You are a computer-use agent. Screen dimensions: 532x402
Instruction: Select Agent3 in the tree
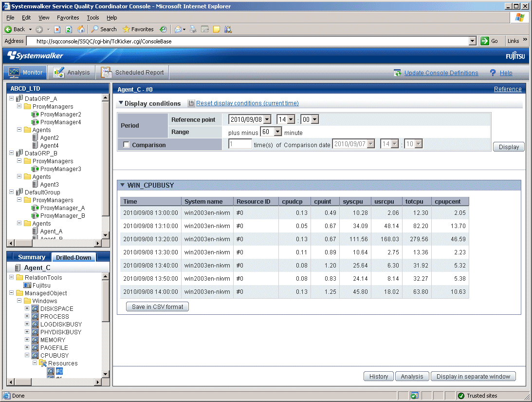click(x=50, y=184)
